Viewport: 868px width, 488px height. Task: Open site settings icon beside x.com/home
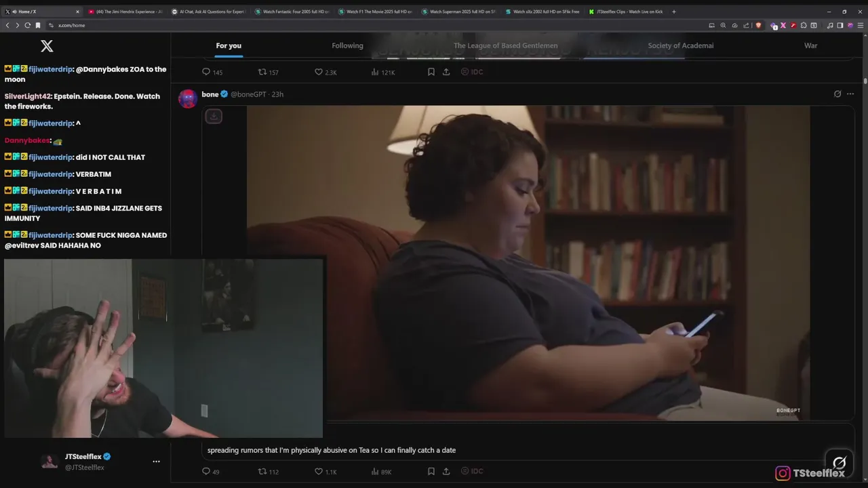pos(51,25)
